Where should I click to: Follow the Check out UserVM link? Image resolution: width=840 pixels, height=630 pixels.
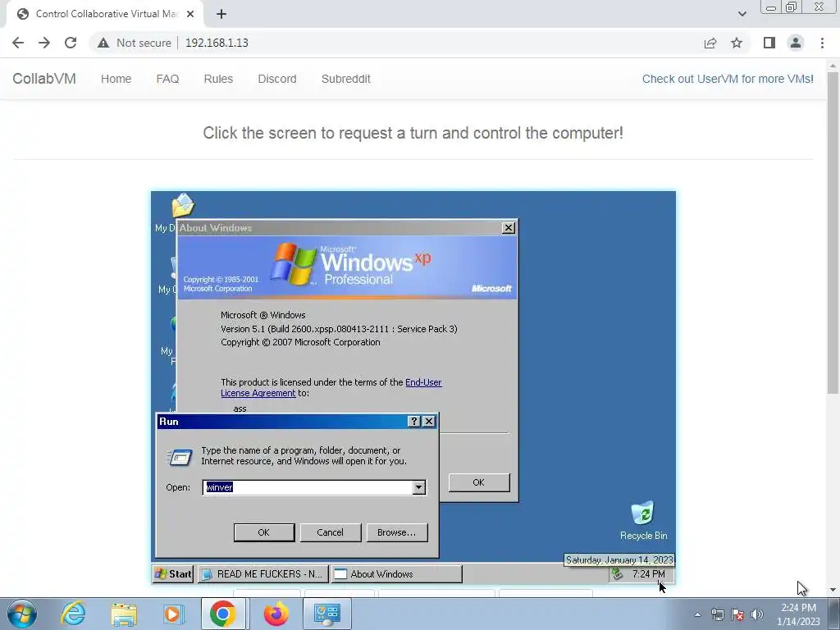[x=728, y=79]
